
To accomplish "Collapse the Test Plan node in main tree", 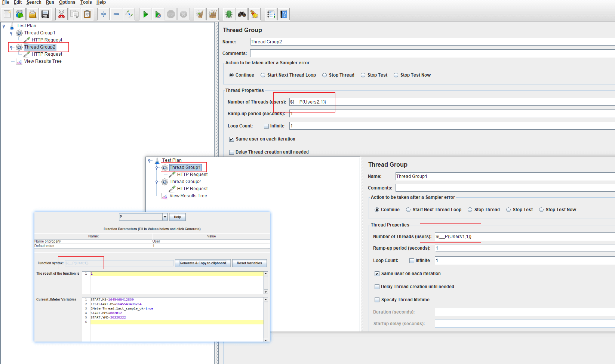I will [4, 26].
